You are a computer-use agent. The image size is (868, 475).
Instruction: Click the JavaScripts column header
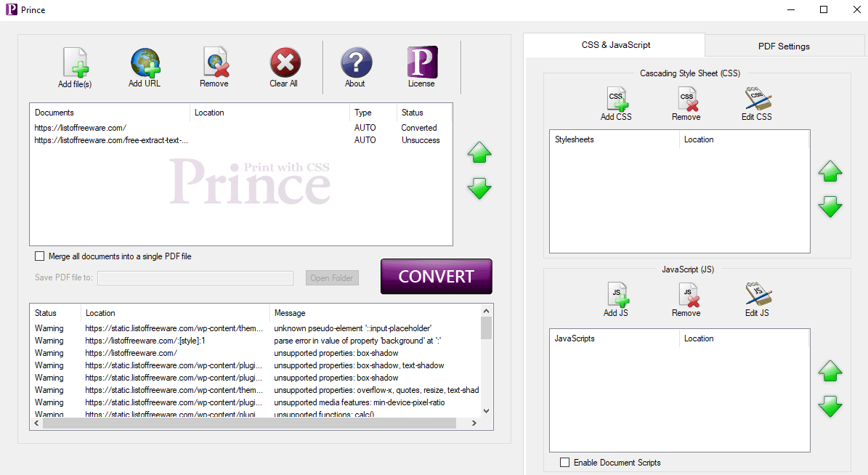[614, 338]
